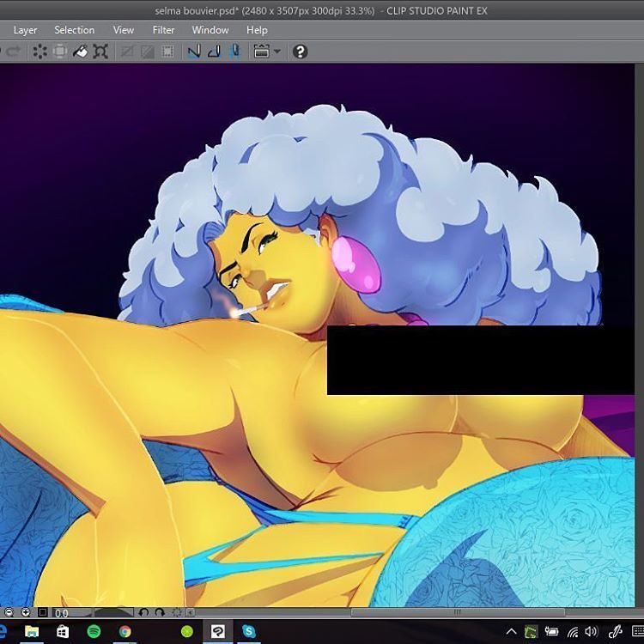Open CLIP STUDIO help question-mark icon
Viewport: 644px width, 644px height.
[x=301, y=52]
